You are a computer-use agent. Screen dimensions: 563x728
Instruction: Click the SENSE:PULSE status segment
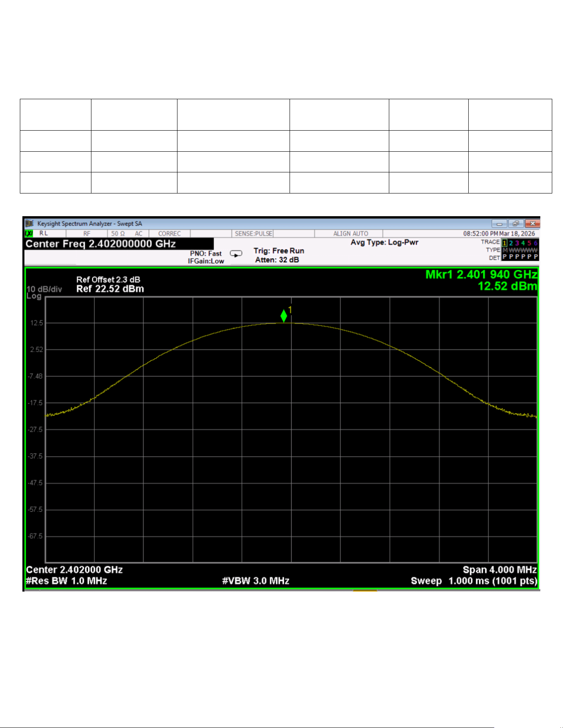coord(254,234)
